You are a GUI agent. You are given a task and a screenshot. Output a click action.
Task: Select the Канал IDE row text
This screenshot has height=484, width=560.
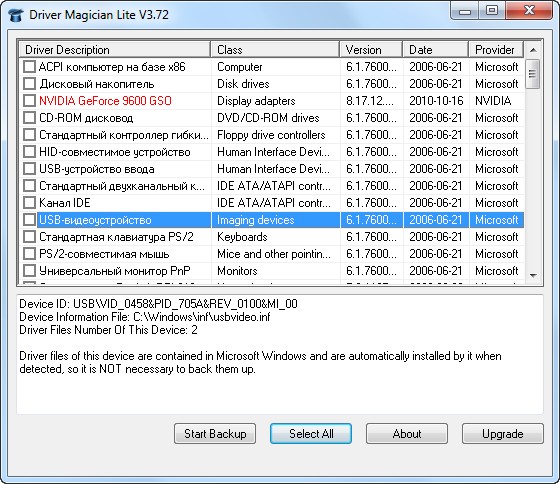point(65,203)
